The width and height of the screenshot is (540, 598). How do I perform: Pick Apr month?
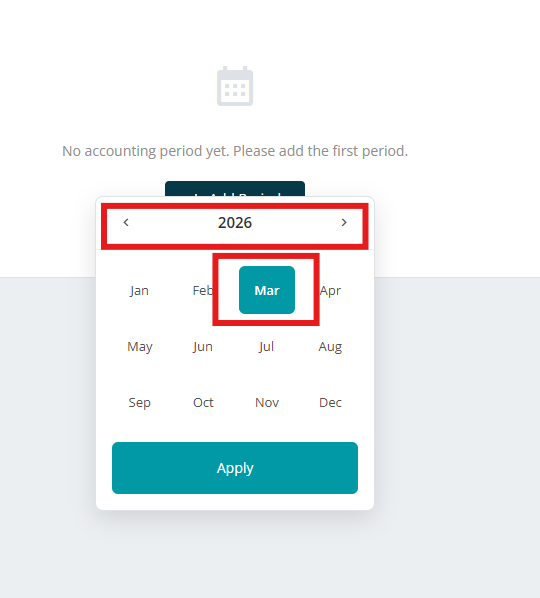pyautogui.click(x=330, y=291)
